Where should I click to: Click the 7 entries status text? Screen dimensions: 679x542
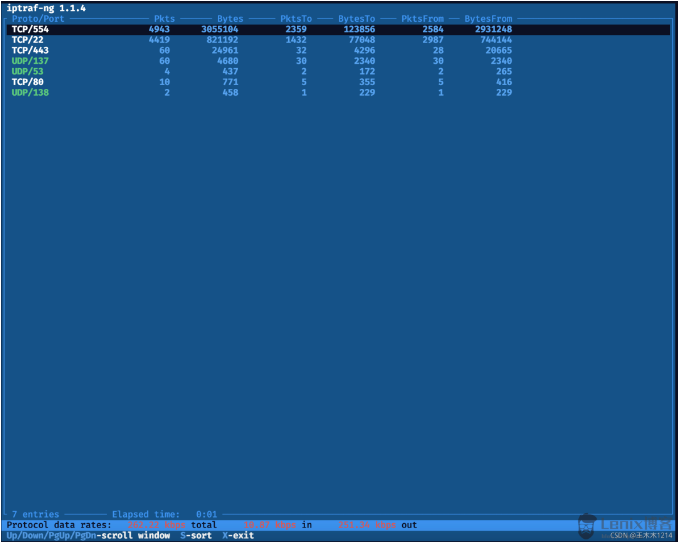point(36,514)
